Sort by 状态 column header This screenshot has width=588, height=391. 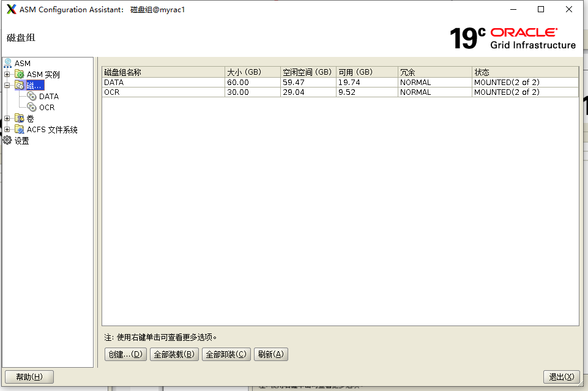pos(525,72)
